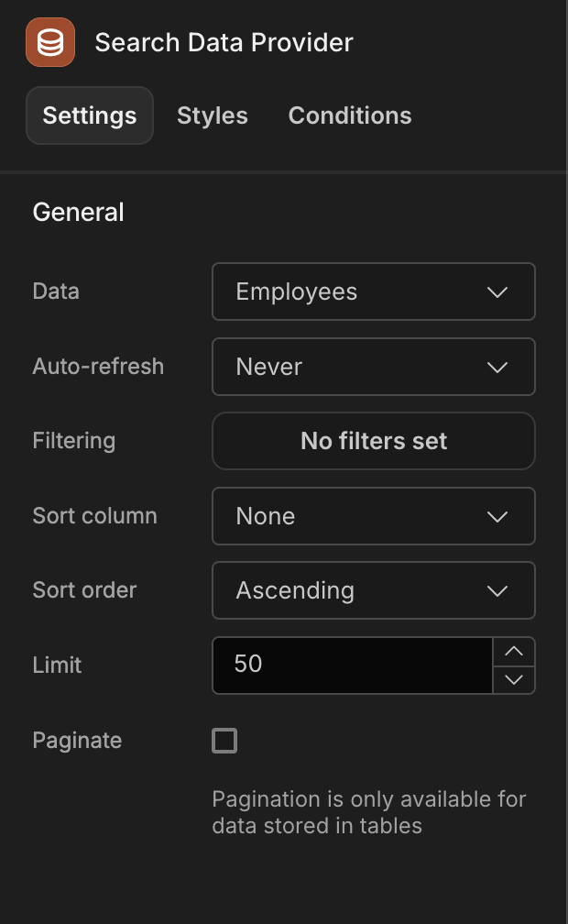Increase Limit with the up arrow

[514, 651]
